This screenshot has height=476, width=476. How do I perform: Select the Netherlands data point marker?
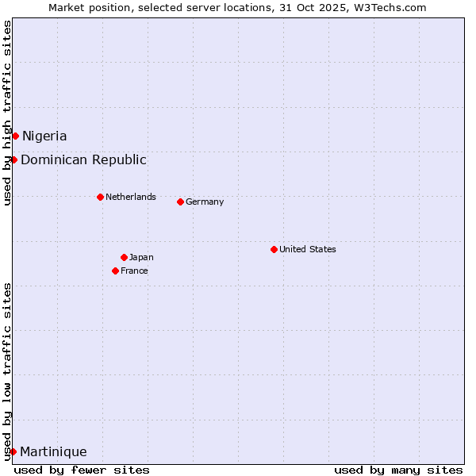pos(100,197)
